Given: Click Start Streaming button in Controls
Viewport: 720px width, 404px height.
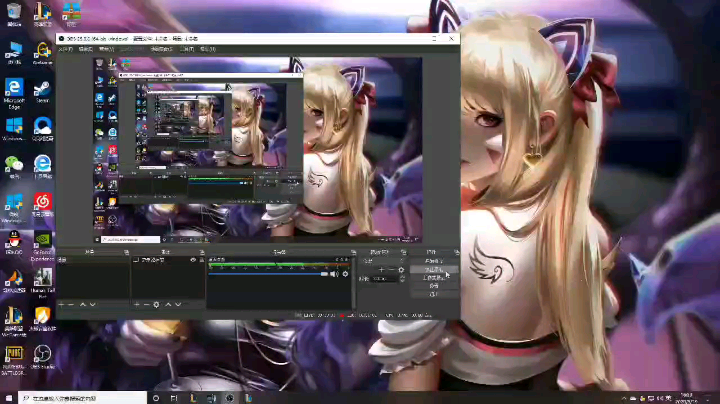Looking at the screenshot, I should pos(434,261).
